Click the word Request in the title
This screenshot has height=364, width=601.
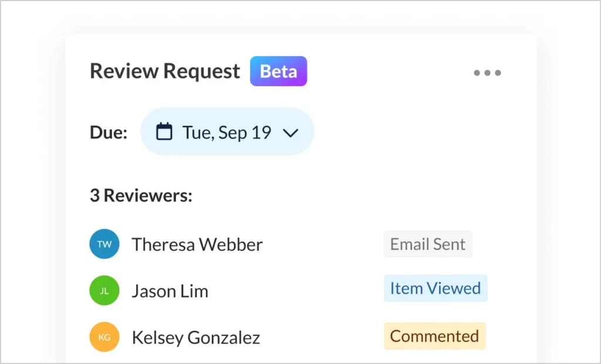pos(202,72)
